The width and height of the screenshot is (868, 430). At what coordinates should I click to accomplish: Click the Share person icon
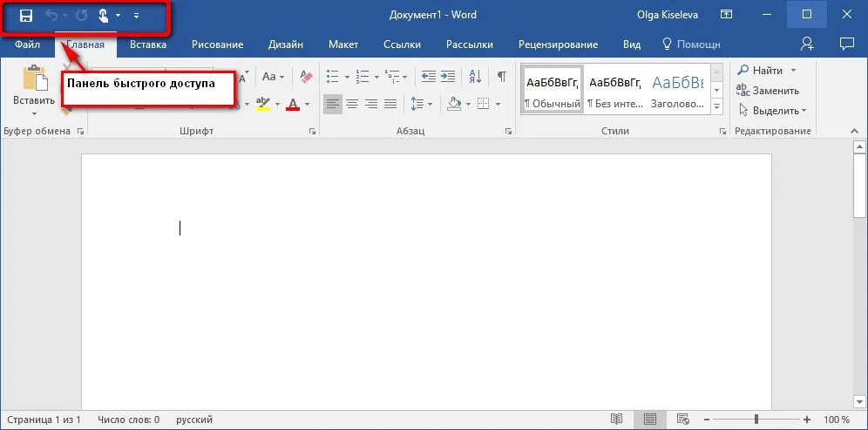(x=807, y=44)
